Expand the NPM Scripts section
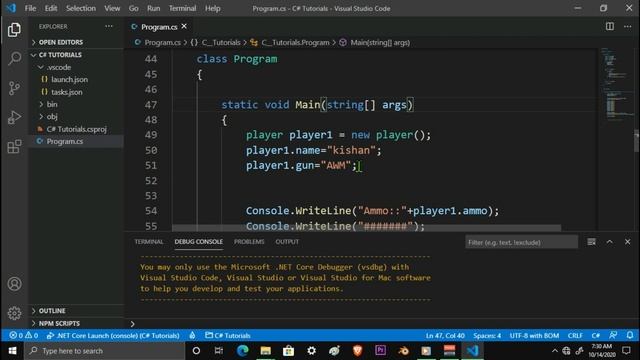The height and width of the screenshot is (360, 640). coord(76,323)
